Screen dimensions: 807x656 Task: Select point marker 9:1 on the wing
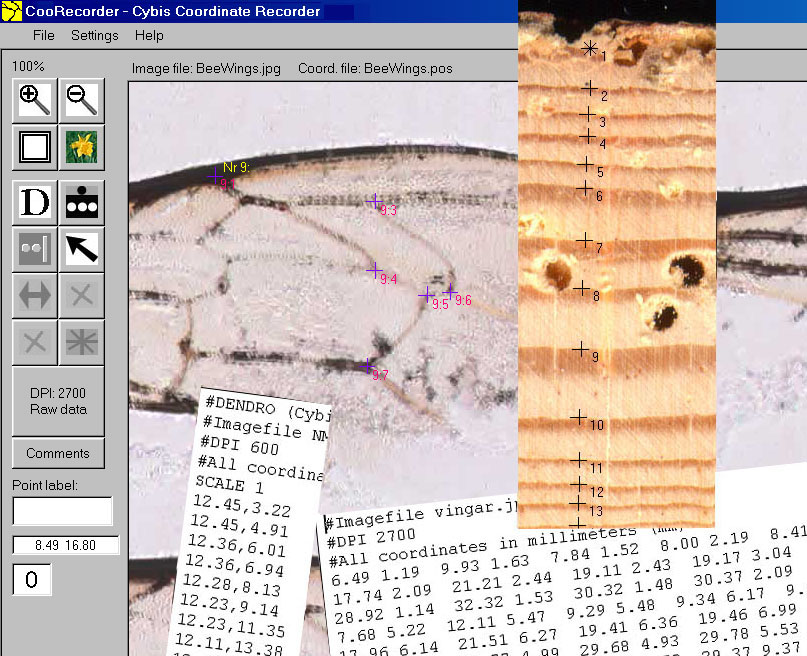(x=215, y=176)
